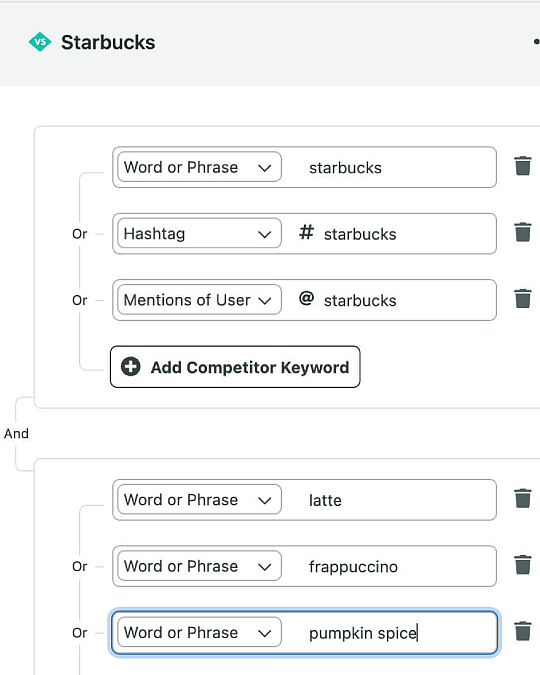Click the And connector label

16,433
